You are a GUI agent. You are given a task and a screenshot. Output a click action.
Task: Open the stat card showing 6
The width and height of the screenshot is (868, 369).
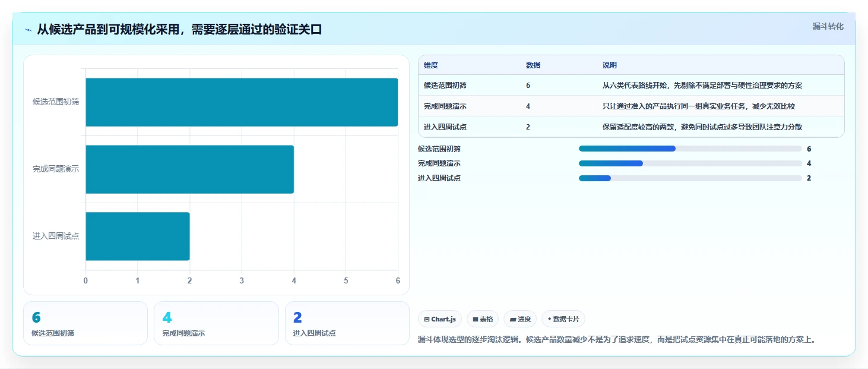coord(85,323)
